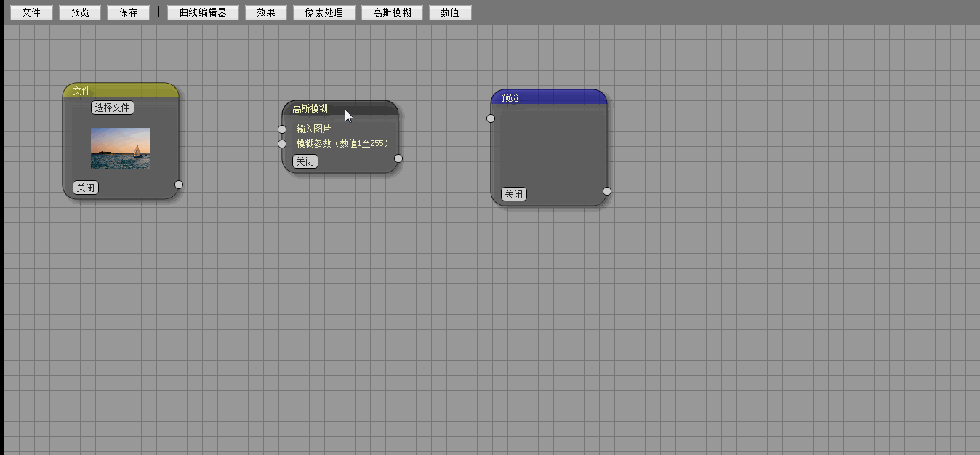Viewport: 980px width, 455px height.
Task: Click the 数值 toolbar button
Action: tap(450, 12)
